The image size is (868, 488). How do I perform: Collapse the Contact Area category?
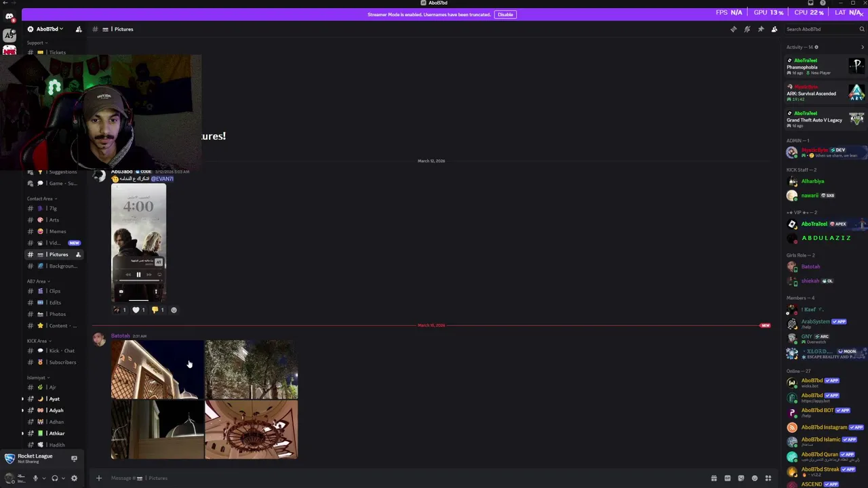coord(41,199)
